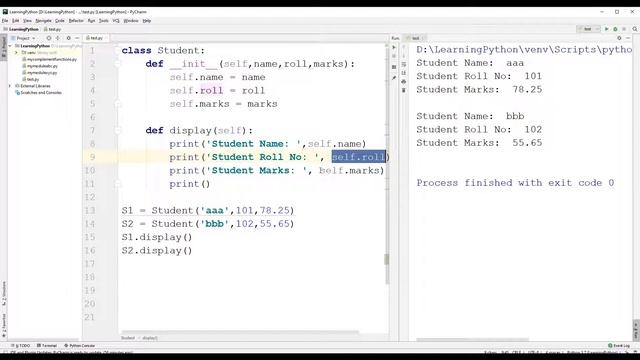
Task: Click the pin tab icon in Run panel
Action: coord(394,78)
